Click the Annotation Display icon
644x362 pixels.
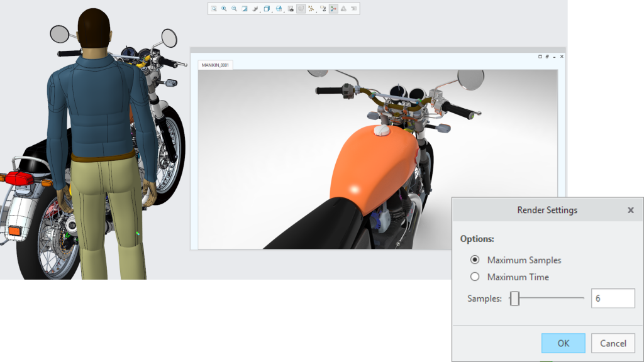pyautogui.click(x=323, y=9)
